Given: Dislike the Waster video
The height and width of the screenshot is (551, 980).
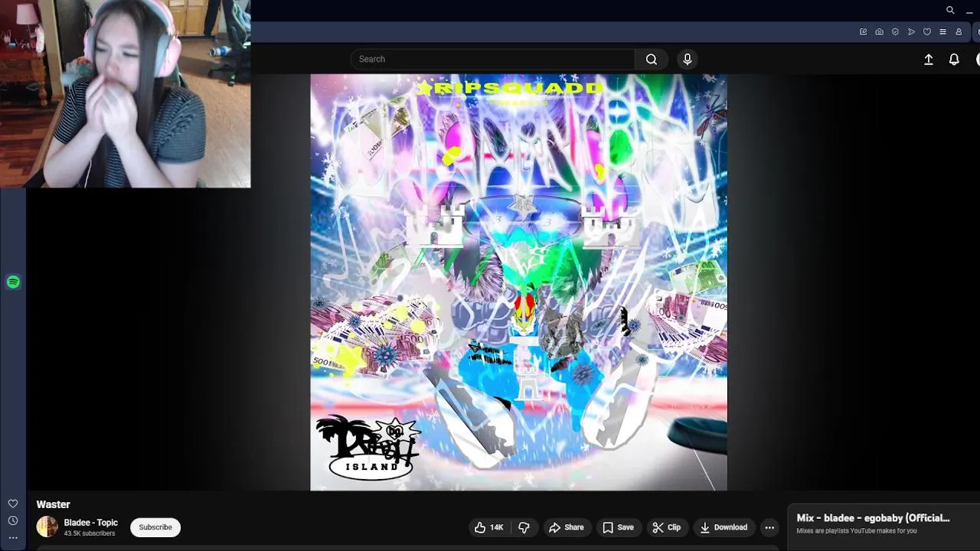Looking at the screenshot, I should pyautogui.click(x=524, y=527).
